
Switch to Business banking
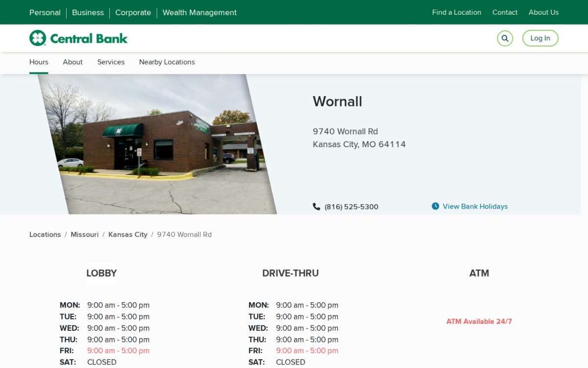coord(88,13)
